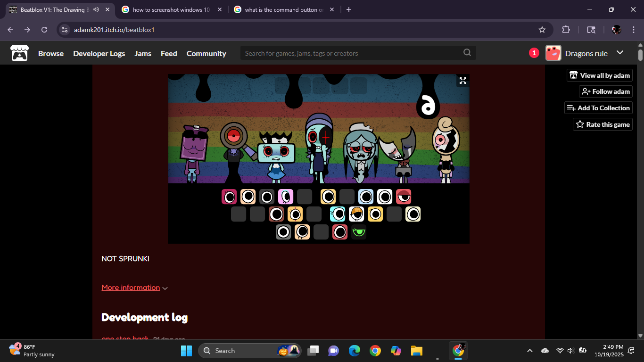Go to the Jams section

[143, 53]
